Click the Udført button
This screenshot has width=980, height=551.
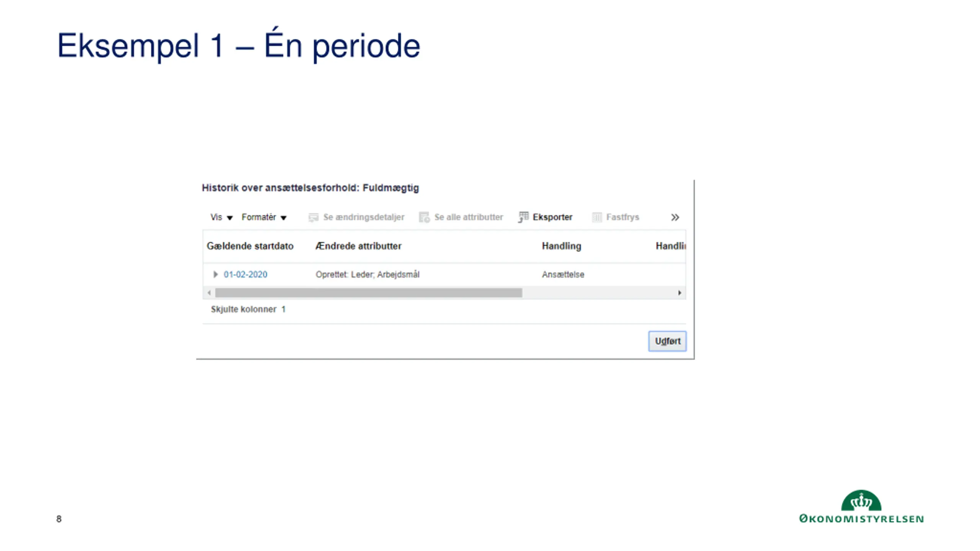point(667,341)
